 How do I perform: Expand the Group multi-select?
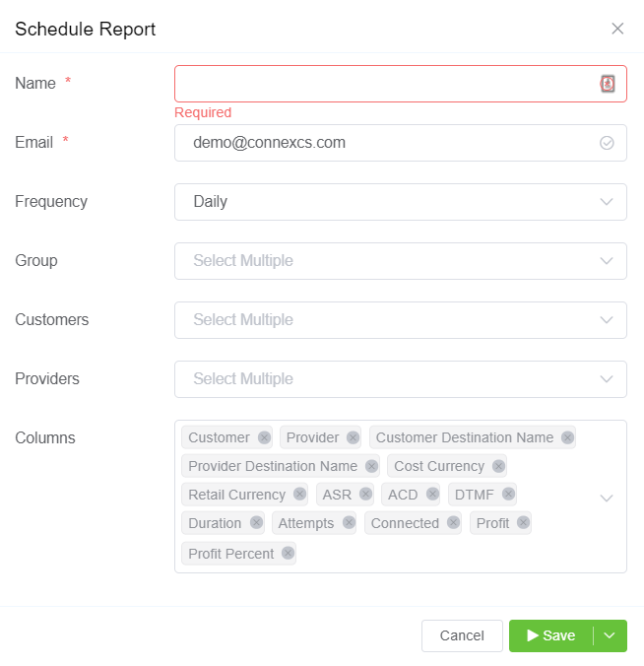pyautogui.click(x=400, y=261)
